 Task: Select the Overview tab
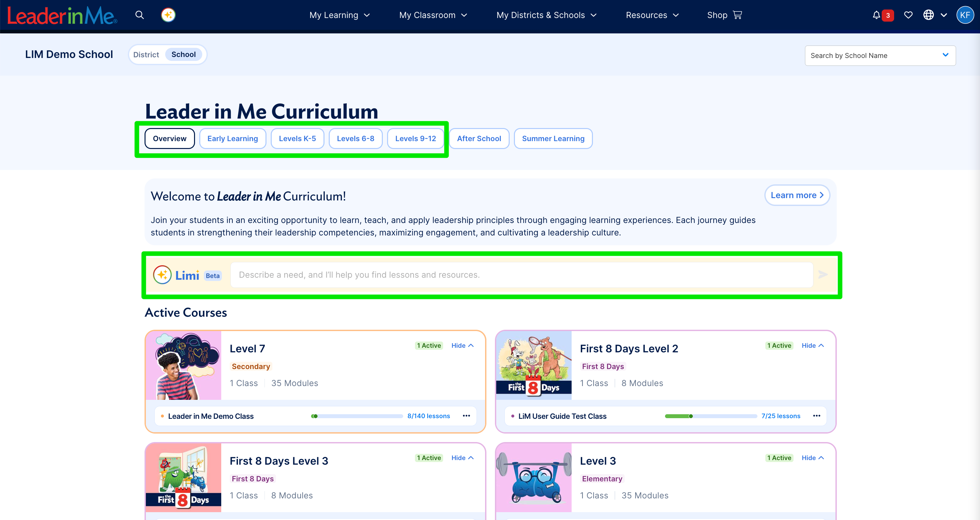[x=170, y=139]
